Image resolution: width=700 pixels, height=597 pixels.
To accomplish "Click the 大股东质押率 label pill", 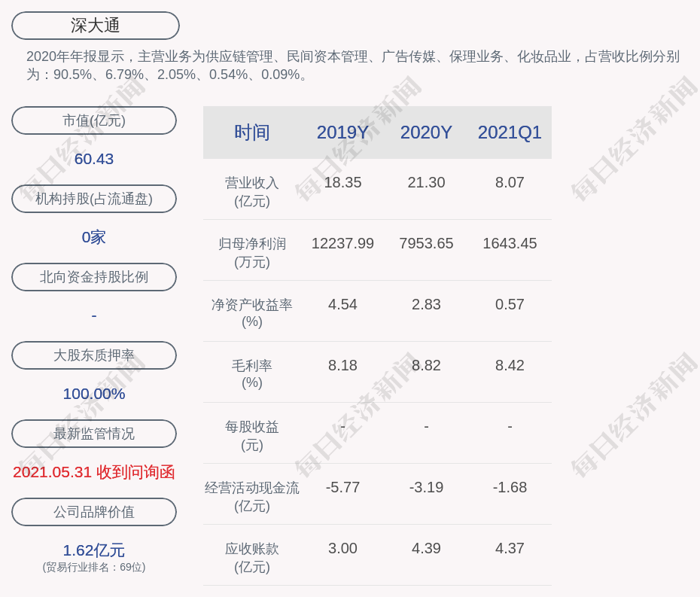I will pyautogui.click(x=94, y=355).
